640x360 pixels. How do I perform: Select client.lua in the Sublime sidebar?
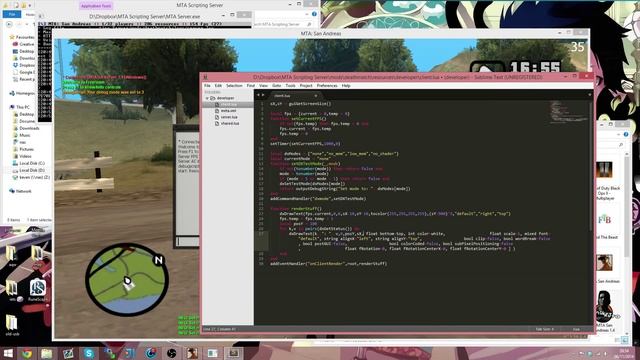click(228, 104)
